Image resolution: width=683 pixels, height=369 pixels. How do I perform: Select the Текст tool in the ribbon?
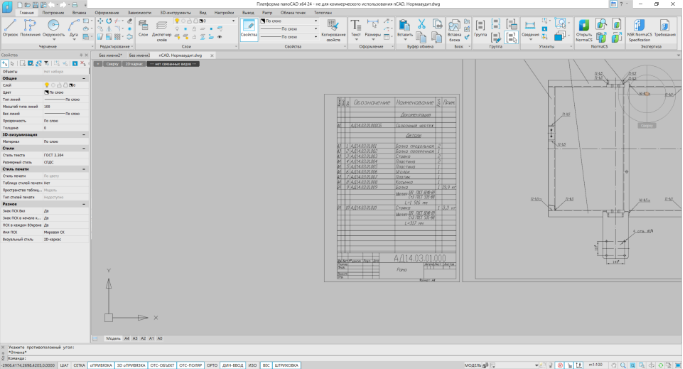pos(356,29)
